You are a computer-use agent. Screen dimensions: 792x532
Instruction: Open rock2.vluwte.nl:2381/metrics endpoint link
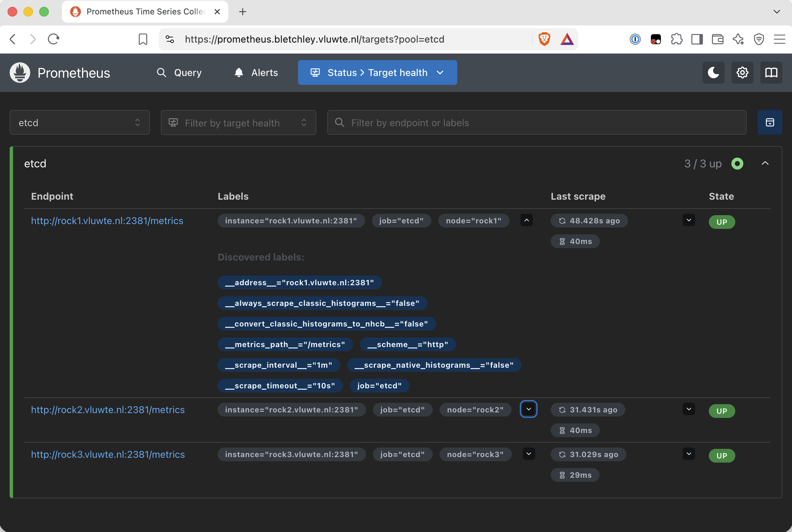coord(108,410)
